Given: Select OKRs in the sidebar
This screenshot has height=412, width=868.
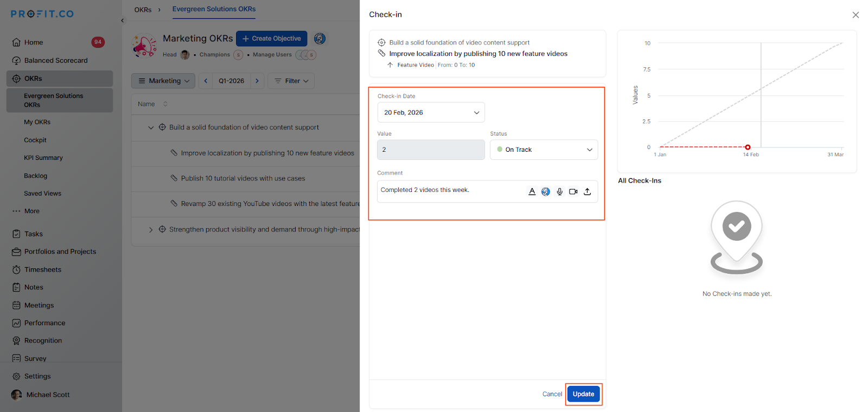Looking at the screenshot, I should pos(60,79).
